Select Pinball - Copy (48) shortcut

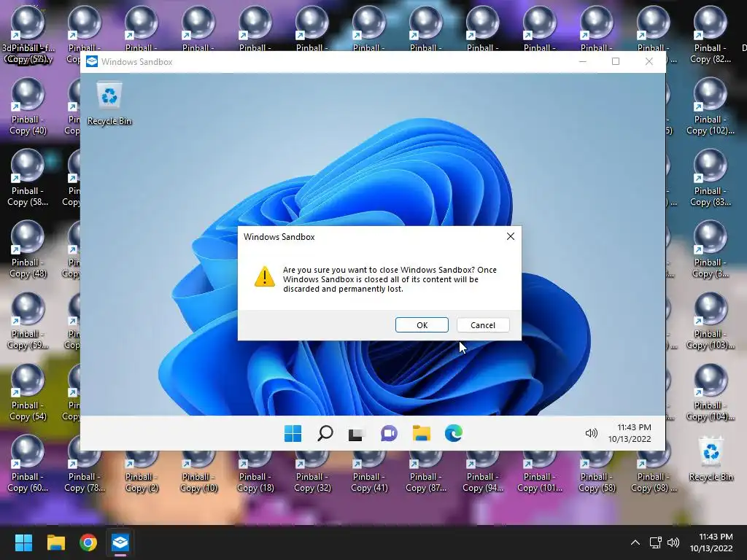coord(28,249)
